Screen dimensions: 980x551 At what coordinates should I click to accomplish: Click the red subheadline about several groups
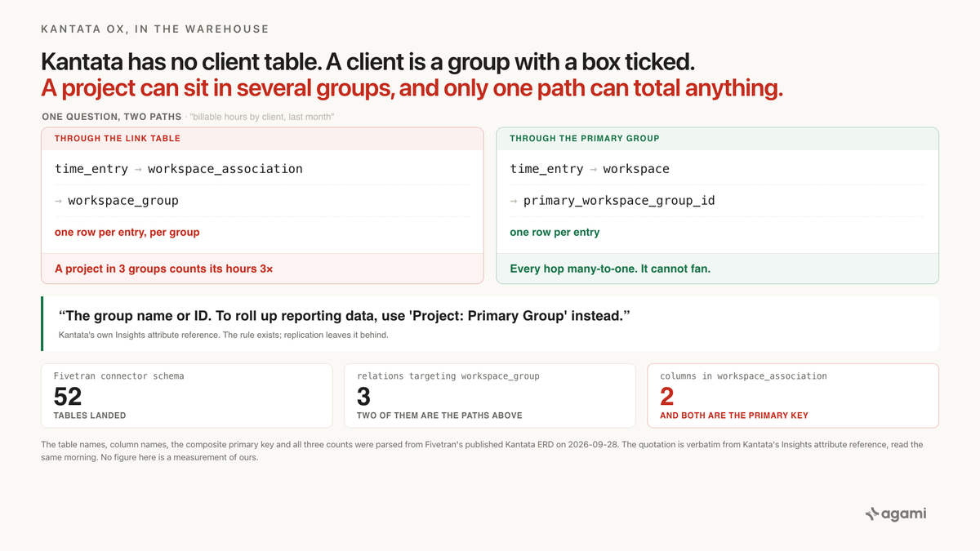coord(412,89)
